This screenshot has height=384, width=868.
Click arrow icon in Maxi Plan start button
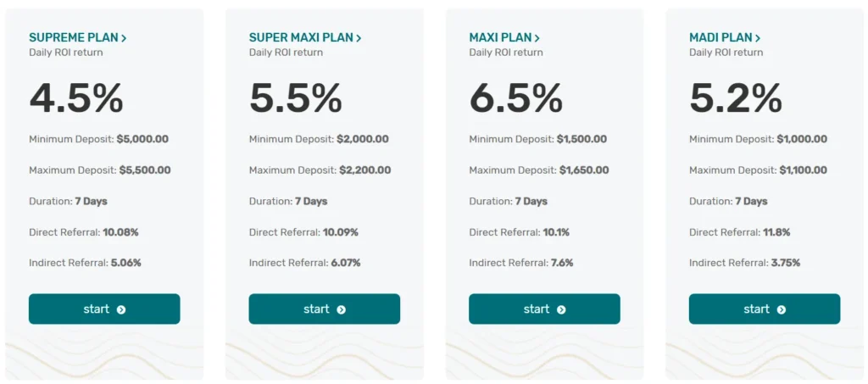tap(561, 309)
